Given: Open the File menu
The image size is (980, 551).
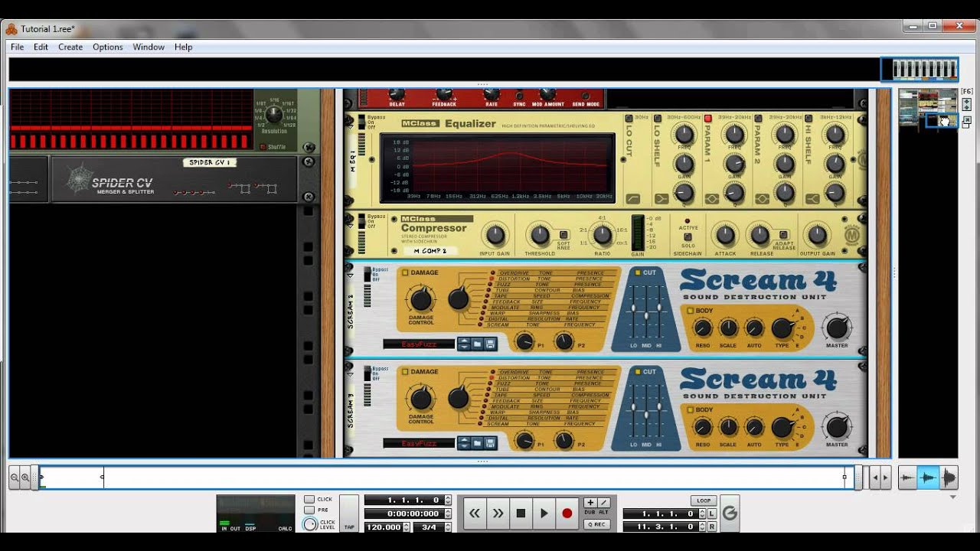Looking at the screenshot, I should point(17,47).
